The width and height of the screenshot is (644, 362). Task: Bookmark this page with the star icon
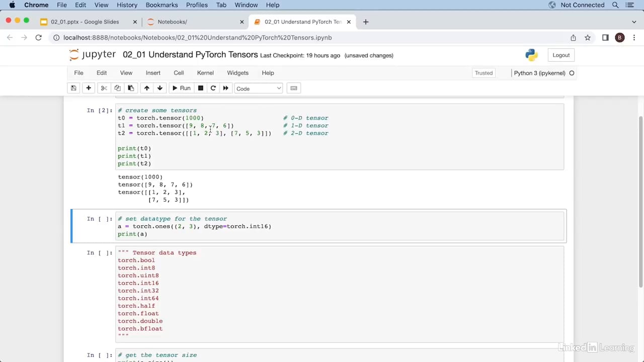tap(587, 38)
